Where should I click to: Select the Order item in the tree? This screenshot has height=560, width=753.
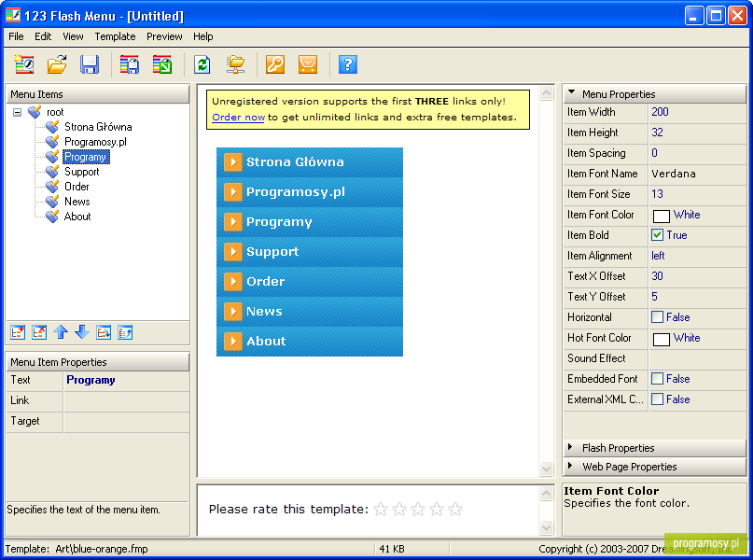click(77, 187)
